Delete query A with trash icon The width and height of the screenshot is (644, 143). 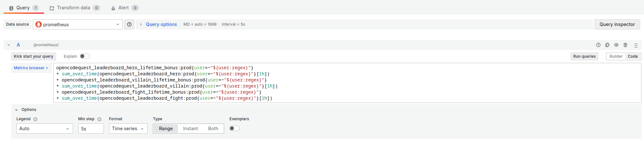coord(625,45)
